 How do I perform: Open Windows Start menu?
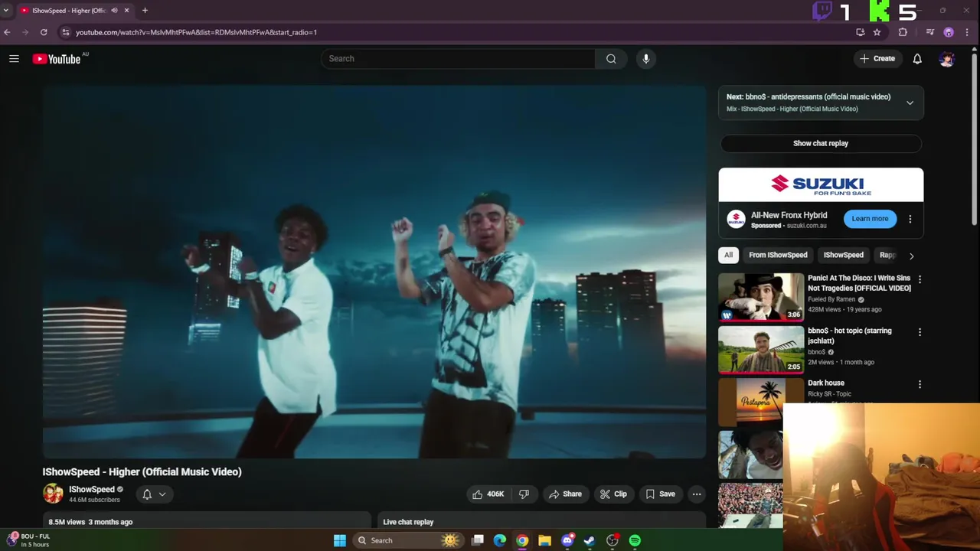tap(340, 540)
